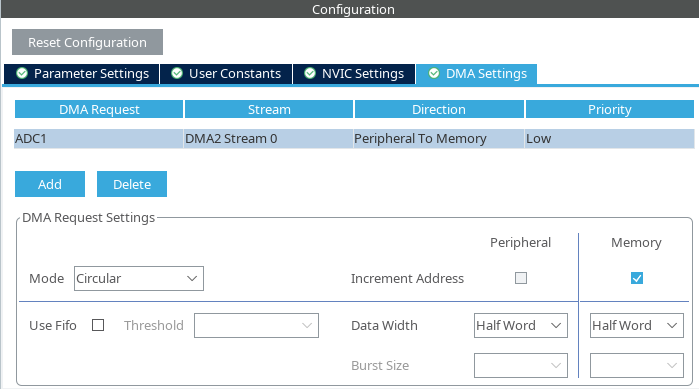The width and height of the screenshot is (699, 389).
Task: Enable Peripheral Increment Address checkbox
Action: pyautogui.click(x=521, y=278)
